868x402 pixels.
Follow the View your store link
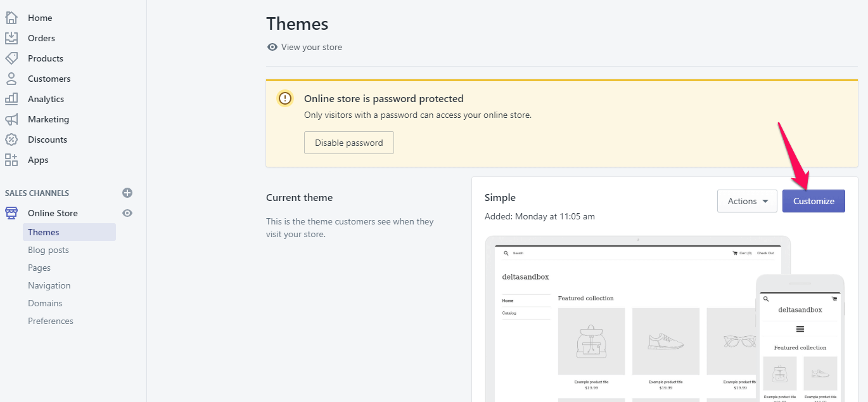point(311,47)
